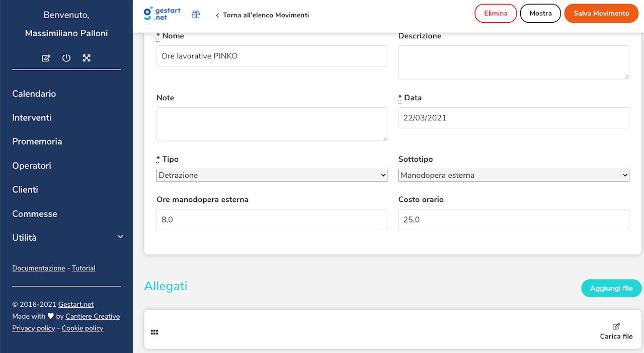Click inside the Note text area
Viewport: 644px width, 353px height.
[x=272, y=124]
